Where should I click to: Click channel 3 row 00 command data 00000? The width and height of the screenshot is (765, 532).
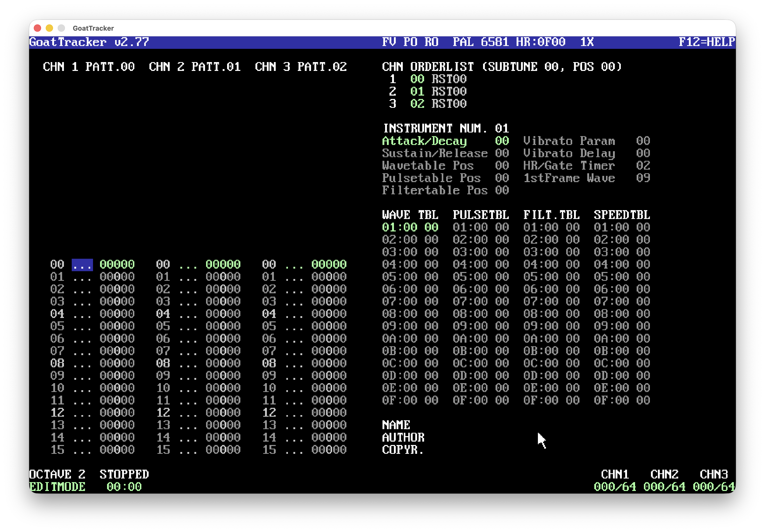click(x=329, y=264)
